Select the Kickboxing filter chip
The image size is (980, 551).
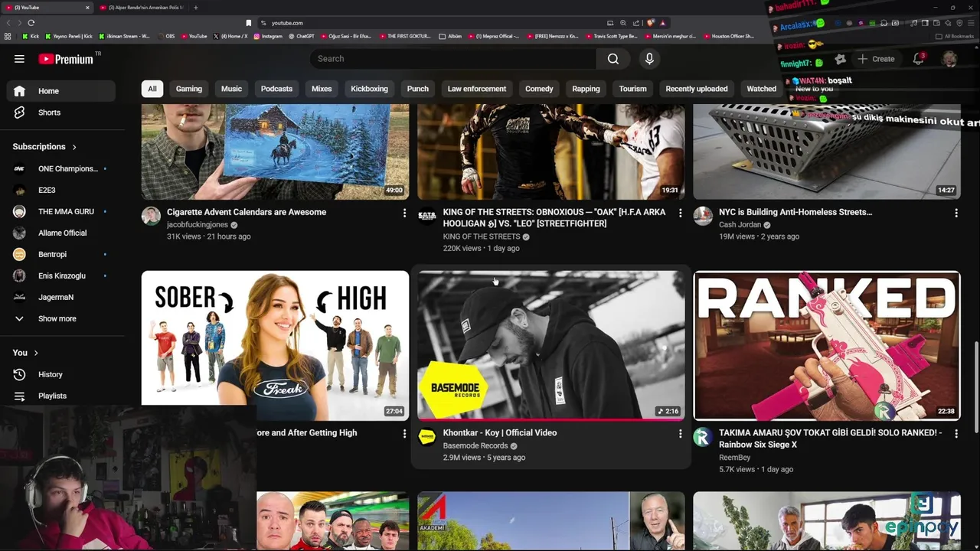(369, 89)
